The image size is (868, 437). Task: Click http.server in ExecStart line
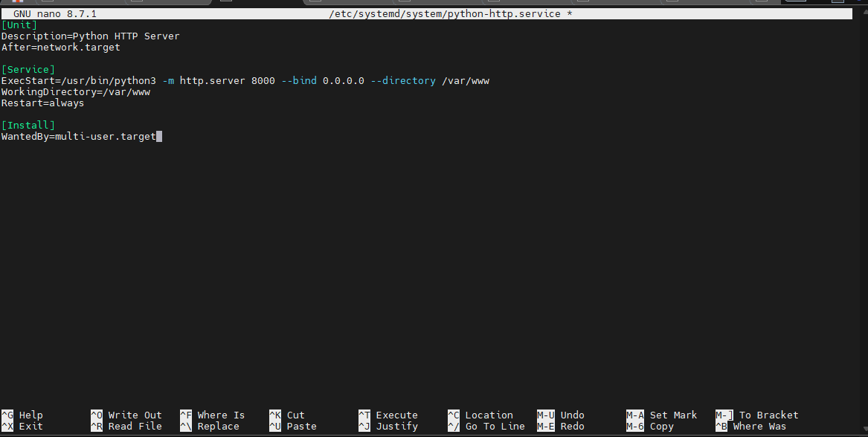coord(213,81)
